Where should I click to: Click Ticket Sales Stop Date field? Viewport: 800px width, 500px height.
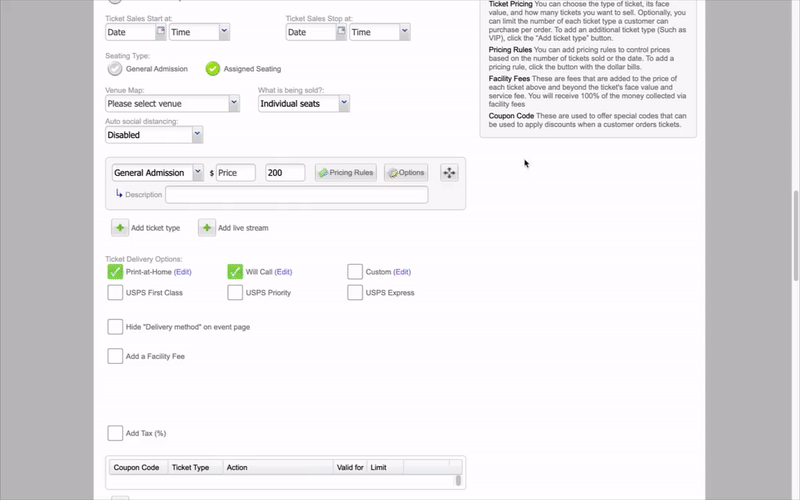(x=311, y=32)
